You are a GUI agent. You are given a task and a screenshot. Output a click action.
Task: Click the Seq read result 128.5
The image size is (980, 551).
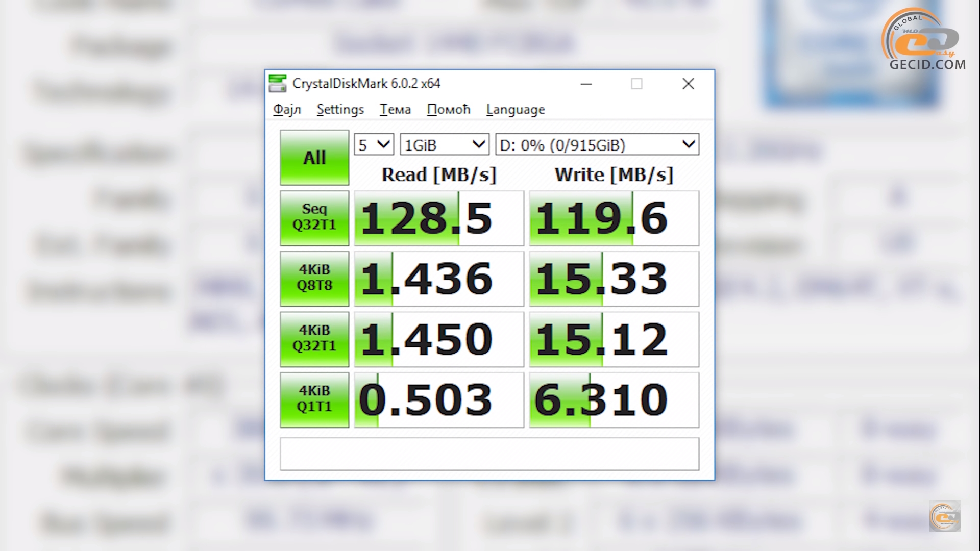(439, 218)
